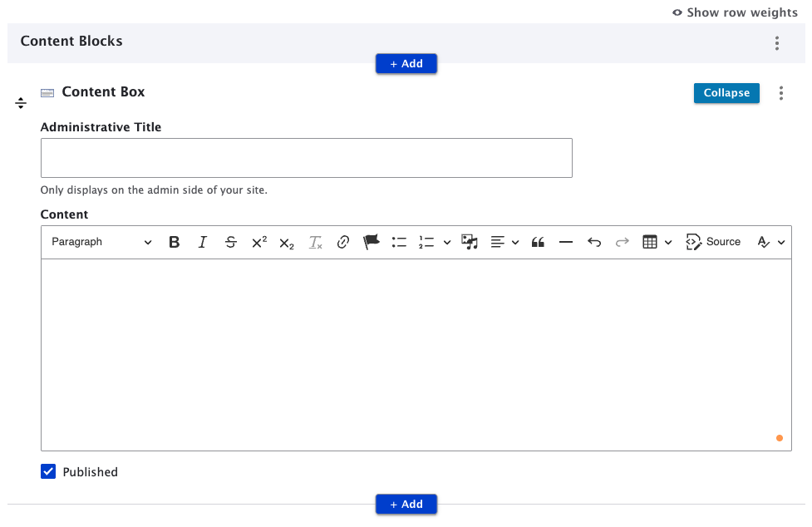This screenshot has width=812, height=527.
Task: Uncheck the Published checkbox
Action: [x=48, y=471]
